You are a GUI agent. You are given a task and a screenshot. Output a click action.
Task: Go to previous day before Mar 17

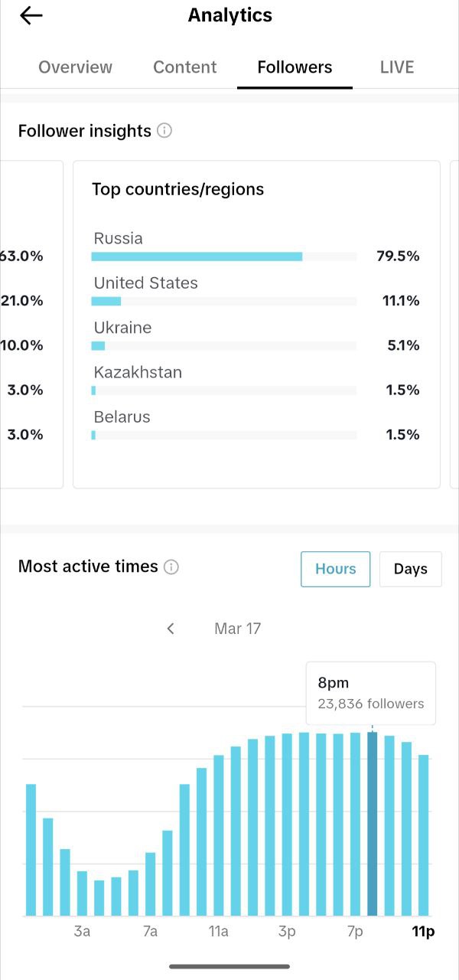point(171,629)
